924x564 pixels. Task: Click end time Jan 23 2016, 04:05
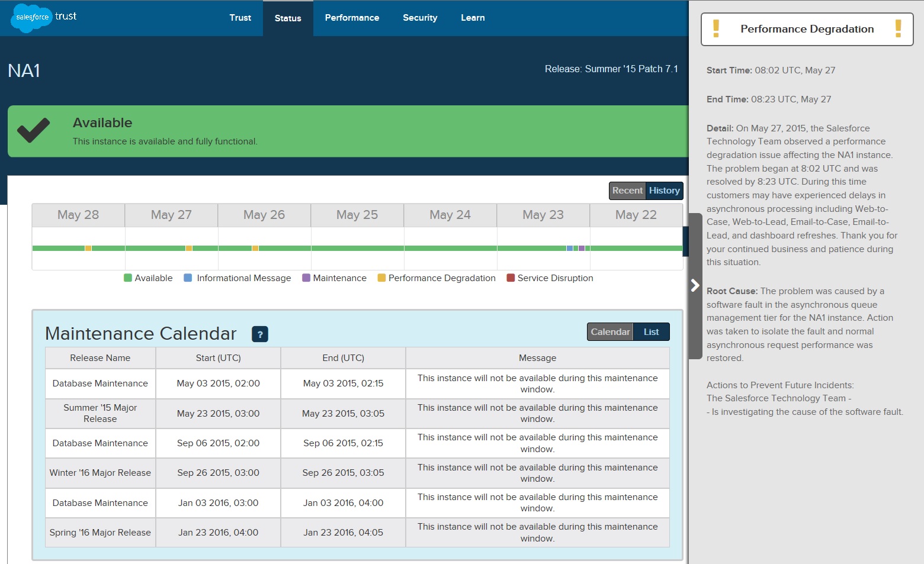[344, 533]
